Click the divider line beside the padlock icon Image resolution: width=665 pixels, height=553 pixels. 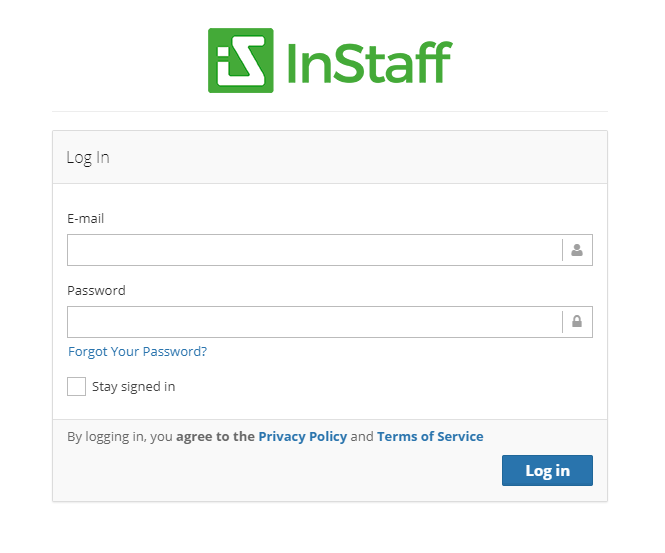click(562, 322)
